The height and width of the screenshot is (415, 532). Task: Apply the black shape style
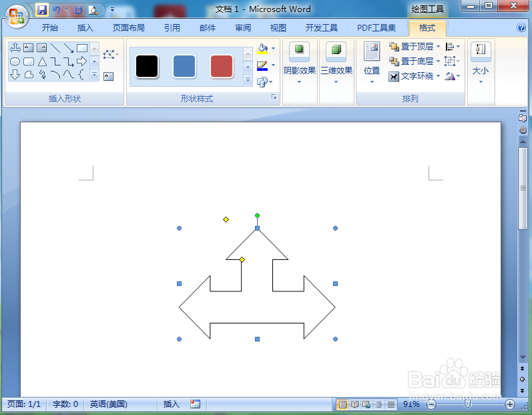pos(147,67)
